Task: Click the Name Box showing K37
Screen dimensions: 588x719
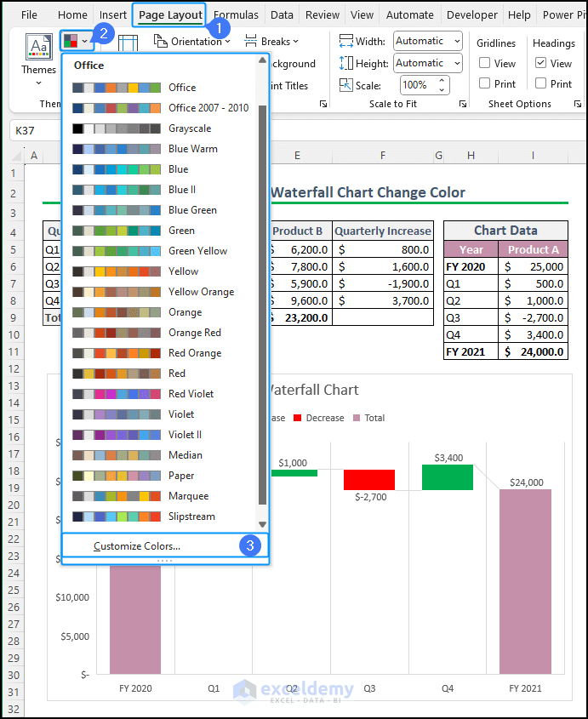Action: tap(36, 131)
